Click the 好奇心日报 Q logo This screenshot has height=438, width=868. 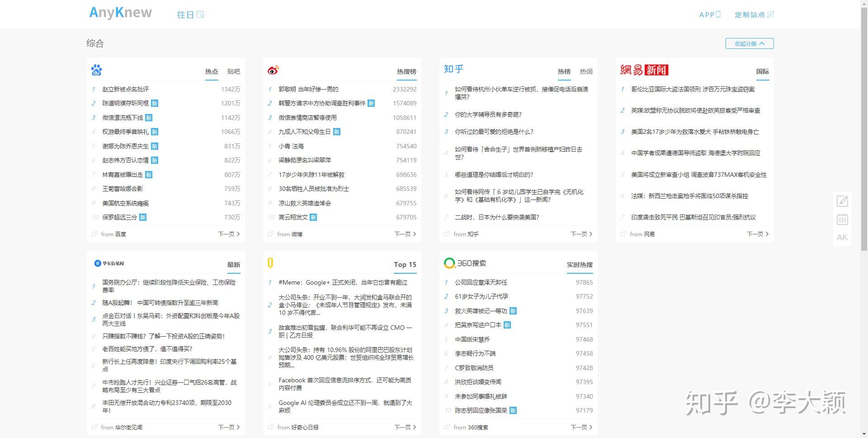point(270,263)
